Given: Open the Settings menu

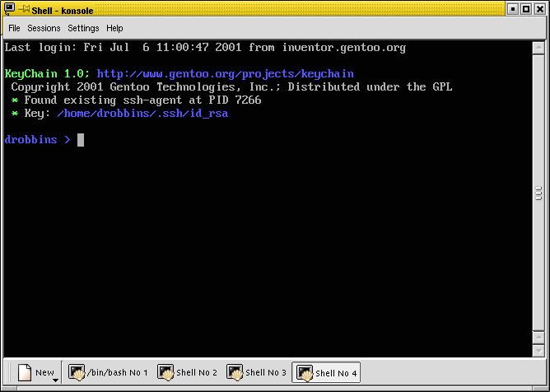Looking at the screenshot, I should tap(83, 28).
